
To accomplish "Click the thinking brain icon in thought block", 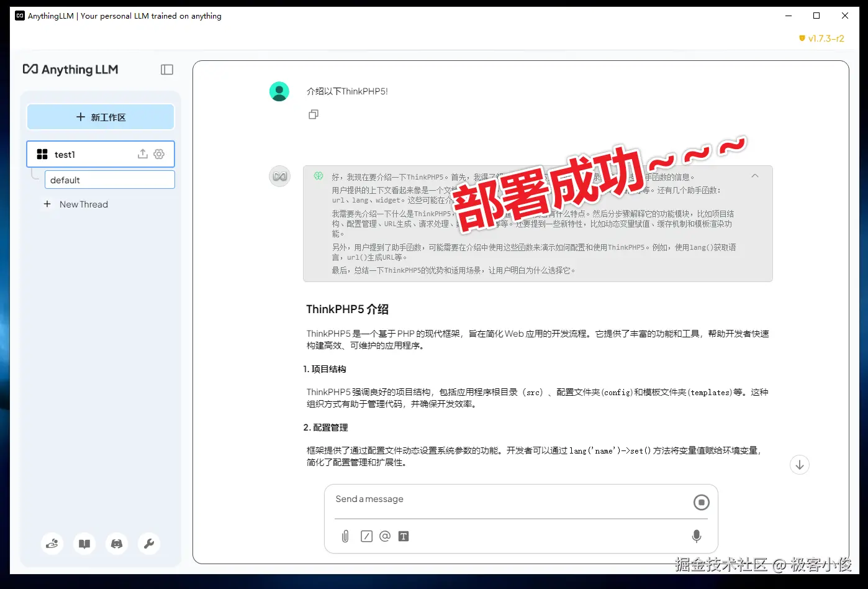I will click(x=319, y=176).
